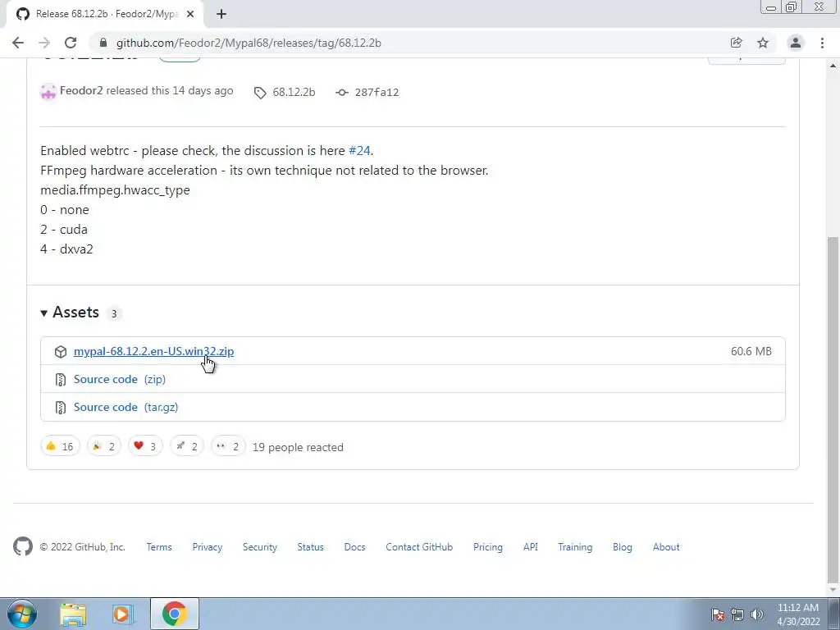Image resolution: width=840 pixels, height=630 pixels.
Task: Click the page vertical scrollbar thumb
Action: (x=833, y=409)
